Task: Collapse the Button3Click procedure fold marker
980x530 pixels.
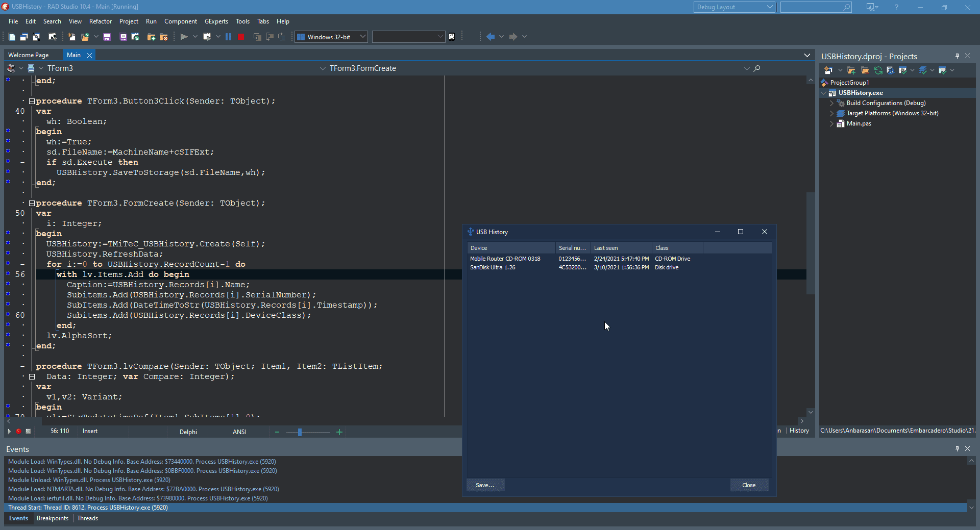Action: point(32,101)
